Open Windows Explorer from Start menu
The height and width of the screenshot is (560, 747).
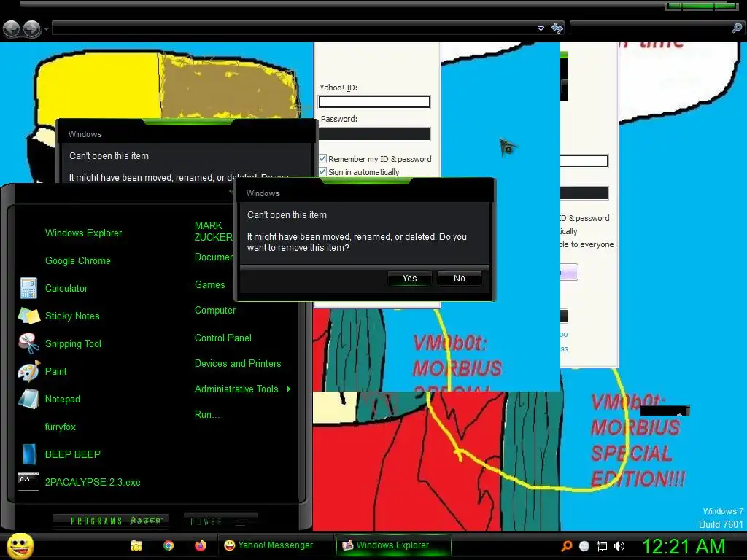coord(83,233)
